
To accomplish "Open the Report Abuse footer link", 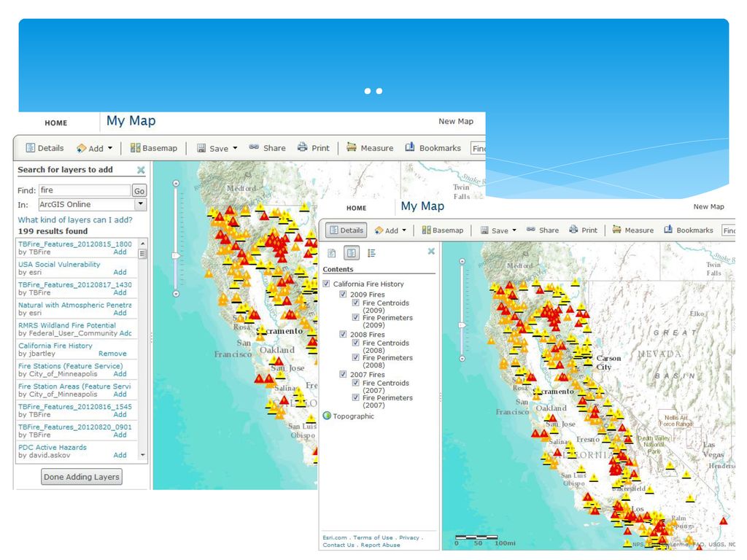I will pyautogui.click(x=380, y=545).
